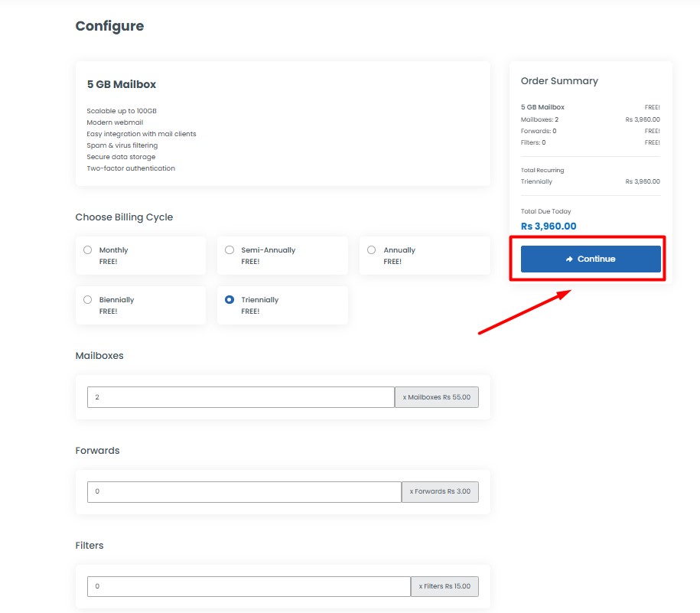Image resolution: width=700 pixels, height=613 pixels.
Task: Click into the Filters quantity field
Action: pyautogui.click(x=248, y=587)
